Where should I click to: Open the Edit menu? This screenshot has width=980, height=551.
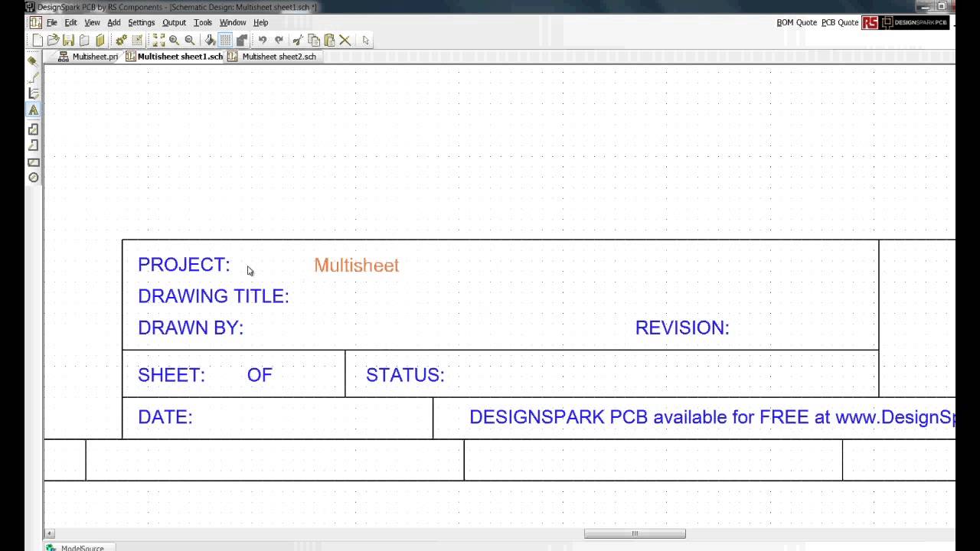[x=70, y=23]
